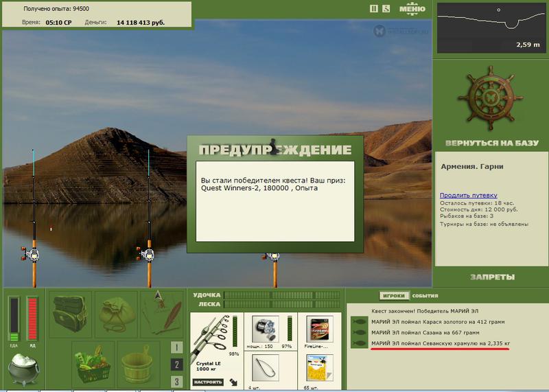This screenshot has height=392, width=549.
Task: Click the left fishing rod reel
Action: coord(30,255)
